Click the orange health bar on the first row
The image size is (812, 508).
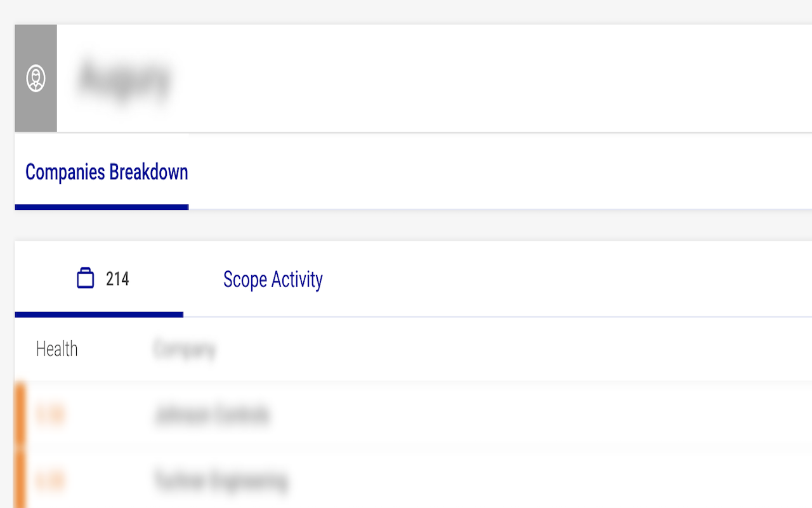tap(20, 415)
